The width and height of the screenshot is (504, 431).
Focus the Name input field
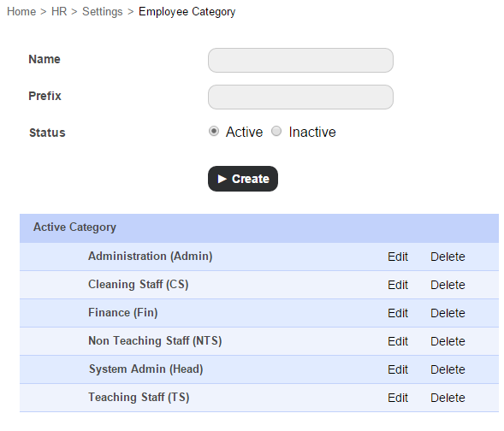(x=300, y=61)
